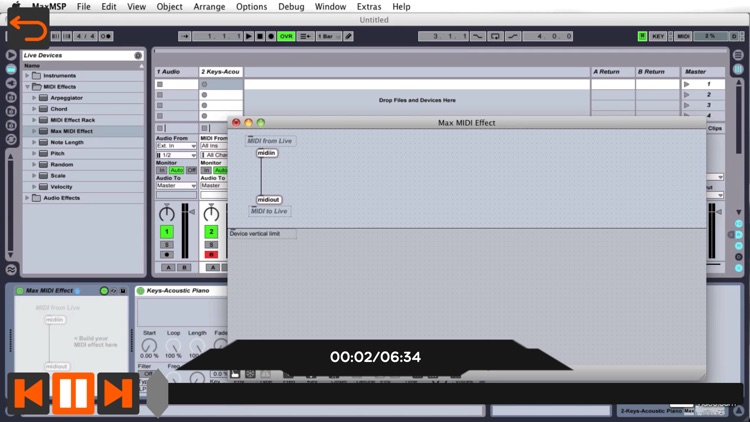Toggle the Draw Mode pencil icon
This screenshot has width=750, height=422.
point(348,36)
